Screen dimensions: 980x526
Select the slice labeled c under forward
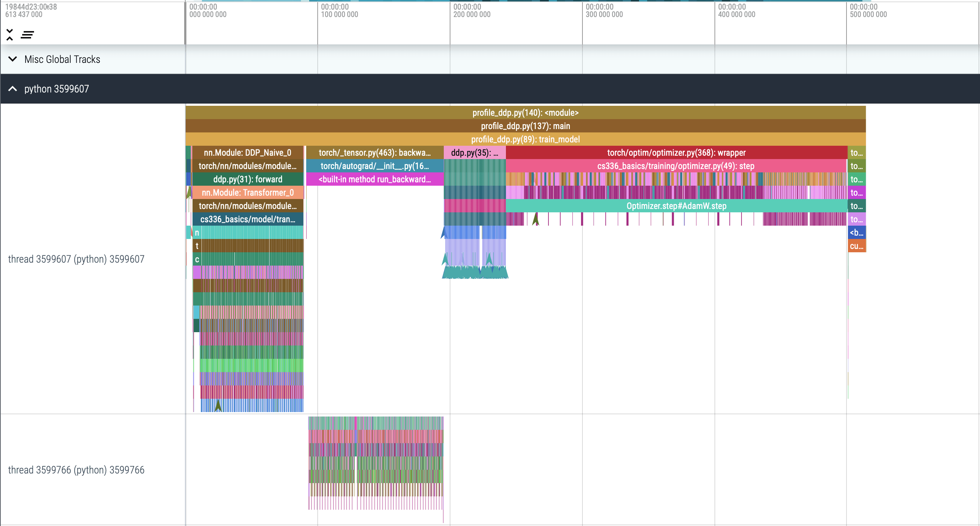coord(197,259)
